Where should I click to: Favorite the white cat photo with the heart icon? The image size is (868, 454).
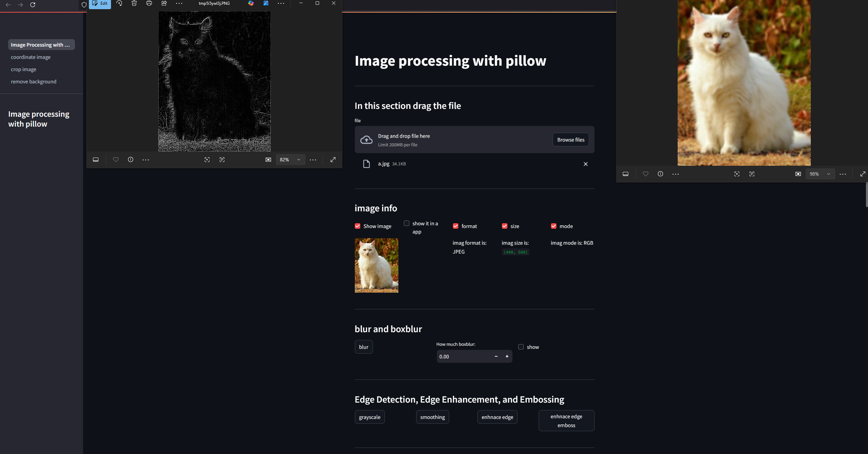(x=646, y=174)
